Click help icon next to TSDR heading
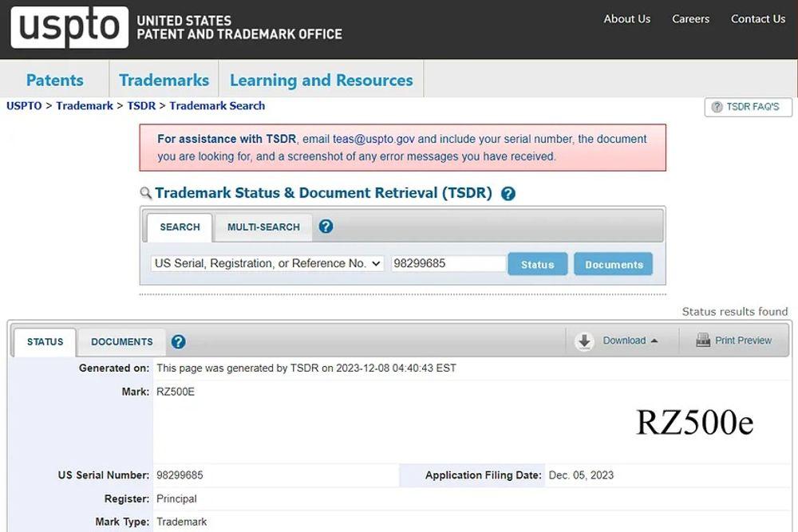Screen dimensions: 798x532 pos(508,194)
